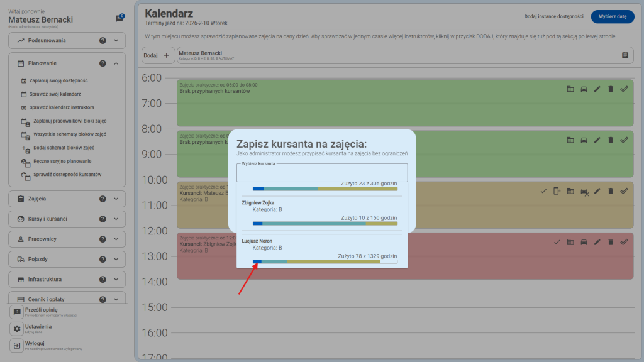The width and height of the screenshot is (644, 362).
Task: Open Ustawienia from the bottom sidebar
Action: [x=38, y=326]
